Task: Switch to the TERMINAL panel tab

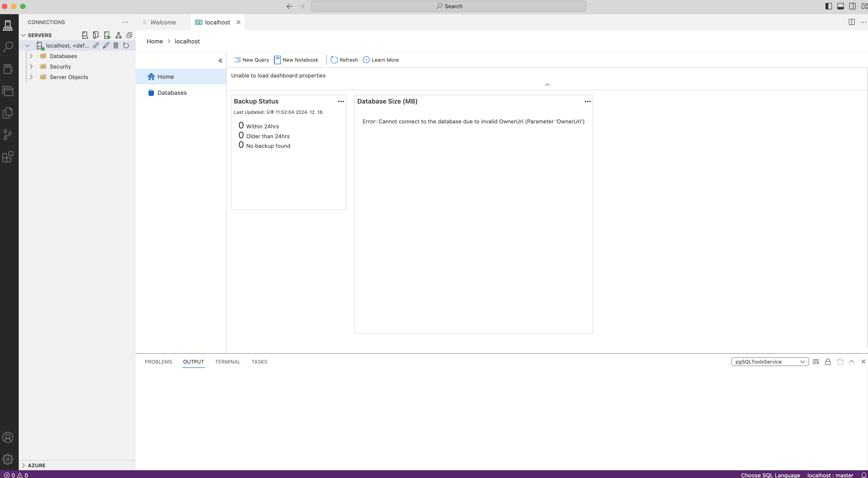Action: 228,362
